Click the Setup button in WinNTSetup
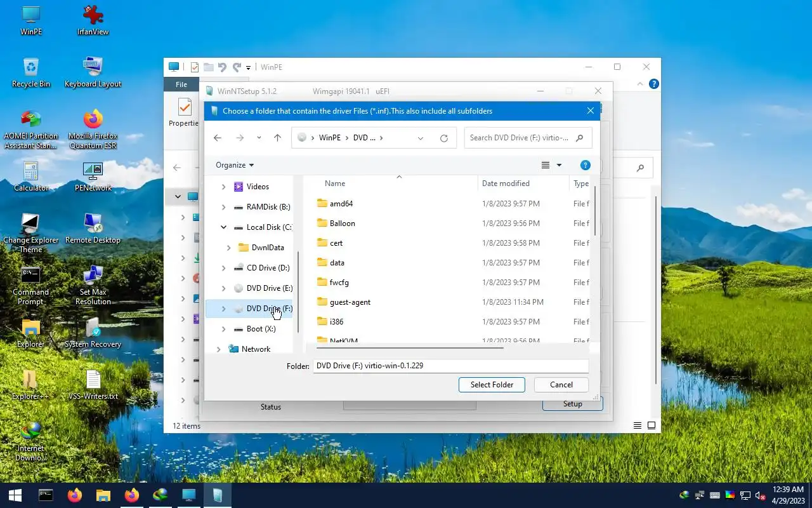Viewport: 812px width, 508px height. click(572, 404)
